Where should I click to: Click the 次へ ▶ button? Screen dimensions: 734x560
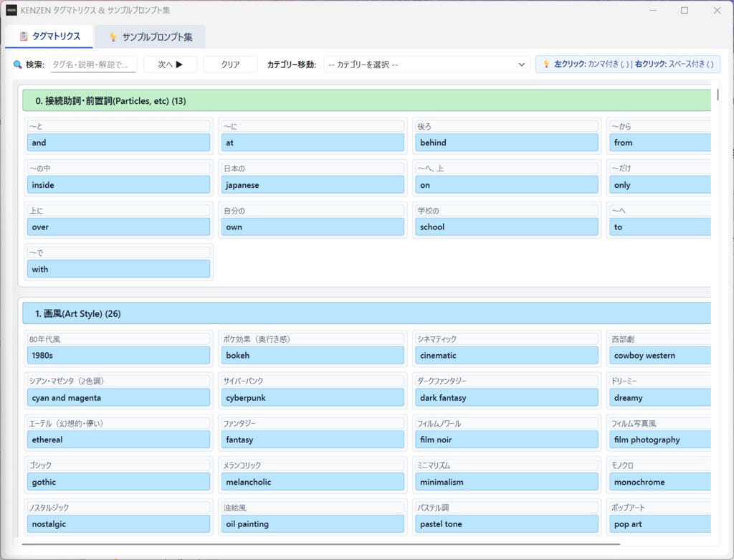[x=171, y=65]
